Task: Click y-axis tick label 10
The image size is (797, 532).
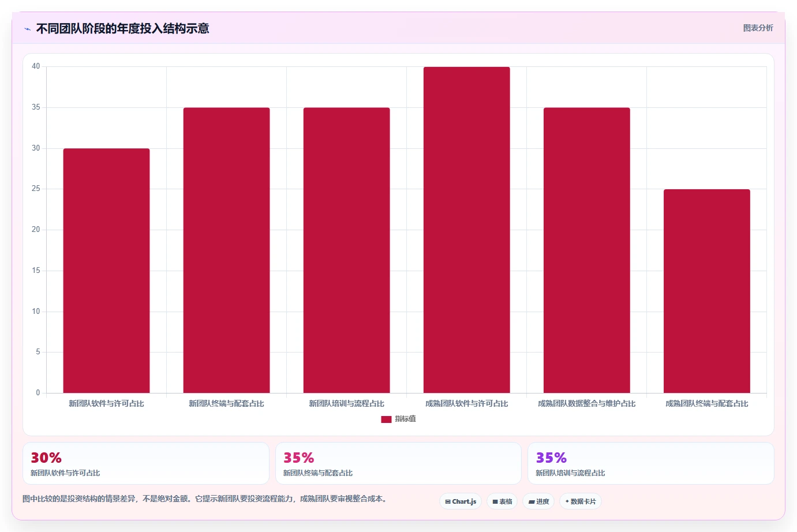Action: (x=36, y=312)
